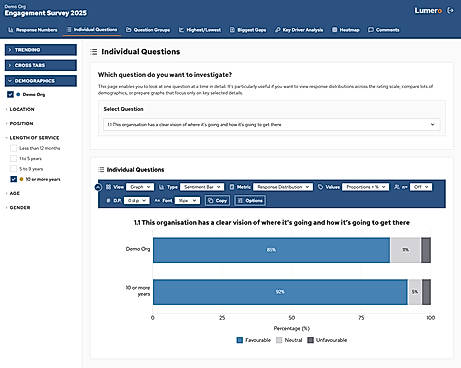
Task: Uncheck the 10 or more years checkbox
Action: pyautogui.click(x=13, y=179)
